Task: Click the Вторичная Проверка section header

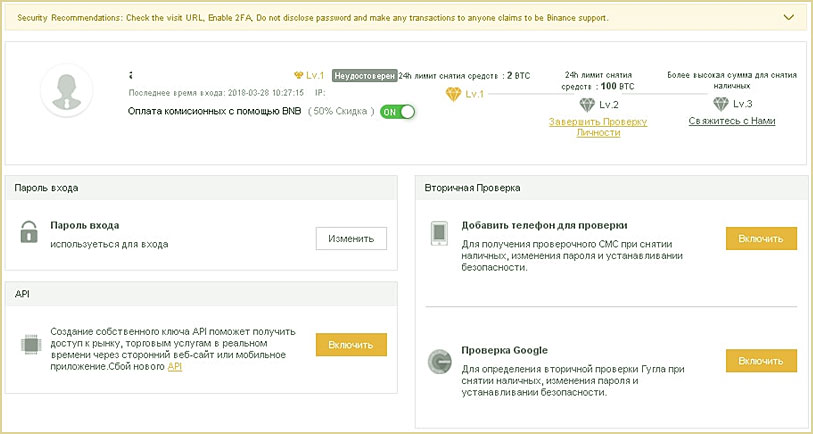Action: tap(611, 188)
